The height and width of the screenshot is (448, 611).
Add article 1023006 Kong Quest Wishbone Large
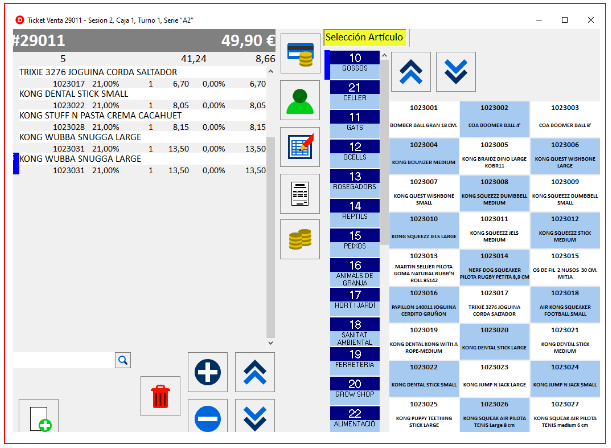click(x=565, y=156)
